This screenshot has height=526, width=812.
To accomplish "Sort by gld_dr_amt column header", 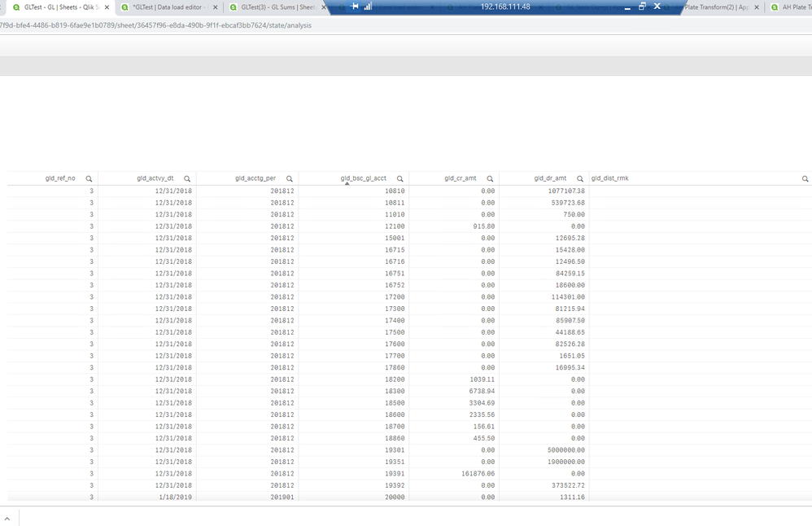I will pyautogui.click(x=550, y=178).
